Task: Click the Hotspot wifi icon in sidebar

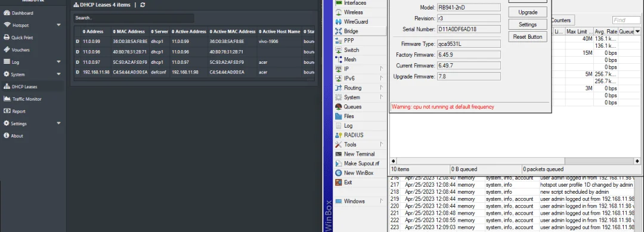Action: (7, 25)
